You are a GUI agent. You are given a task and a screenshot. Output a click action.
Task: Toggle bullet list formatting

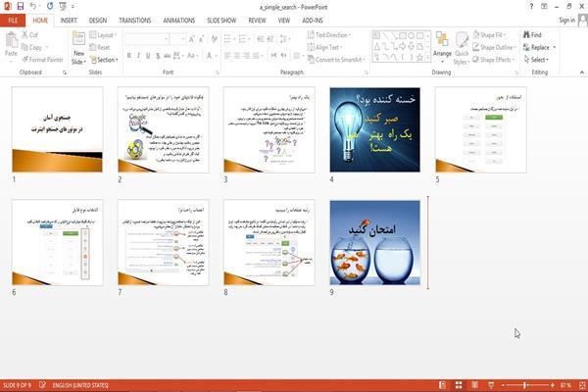[x=228, y=39]
